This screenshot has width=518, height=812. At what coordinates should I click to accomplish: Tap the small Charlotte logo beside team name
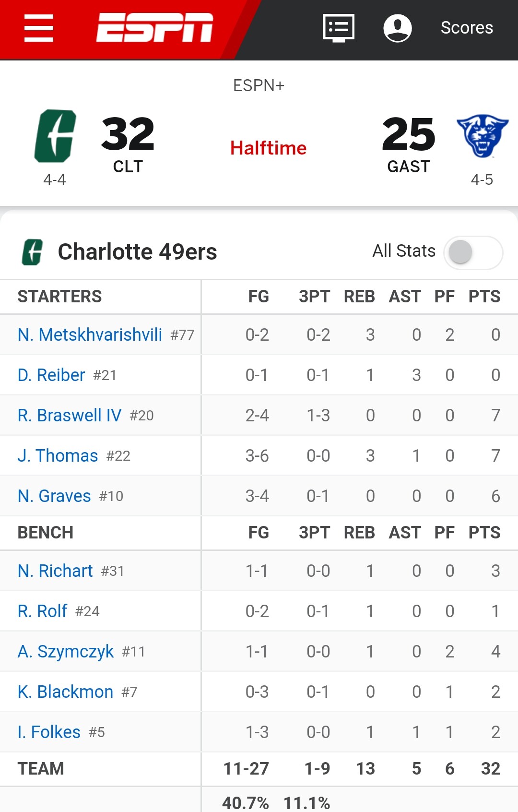[x=33, y=252]
